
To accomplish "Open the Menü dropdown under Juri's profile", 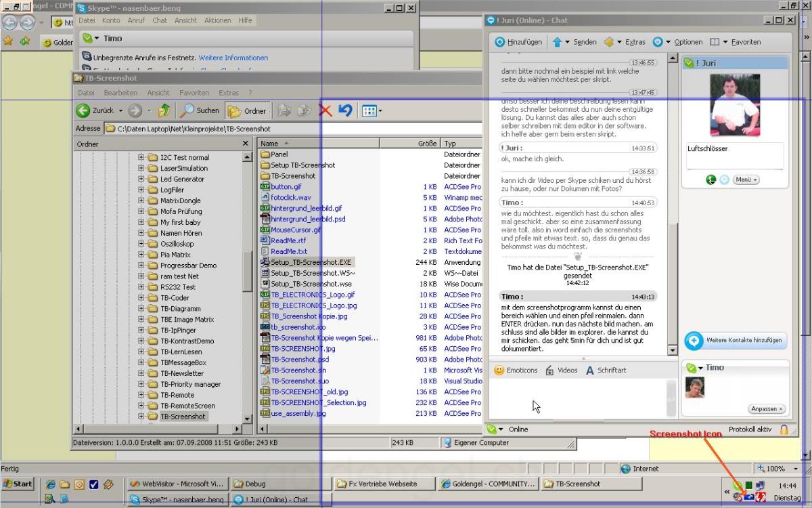I will click(746, 179).
